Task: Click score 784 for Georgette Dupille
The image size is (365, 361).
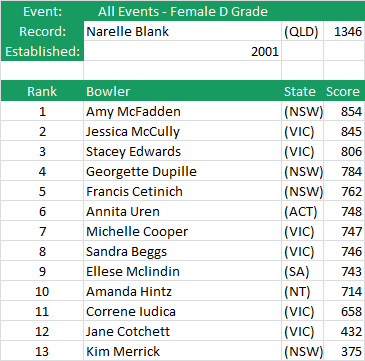Action: pos(344,171)
